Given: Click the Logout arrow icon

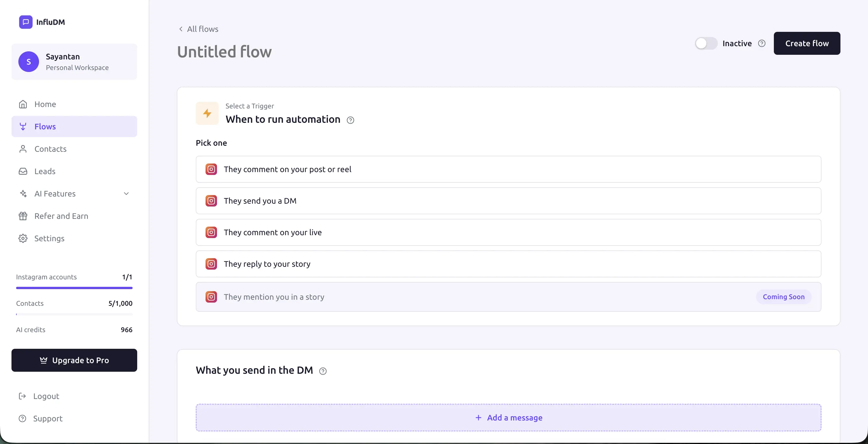Looking at the screenshot, I should coord(22,396).
